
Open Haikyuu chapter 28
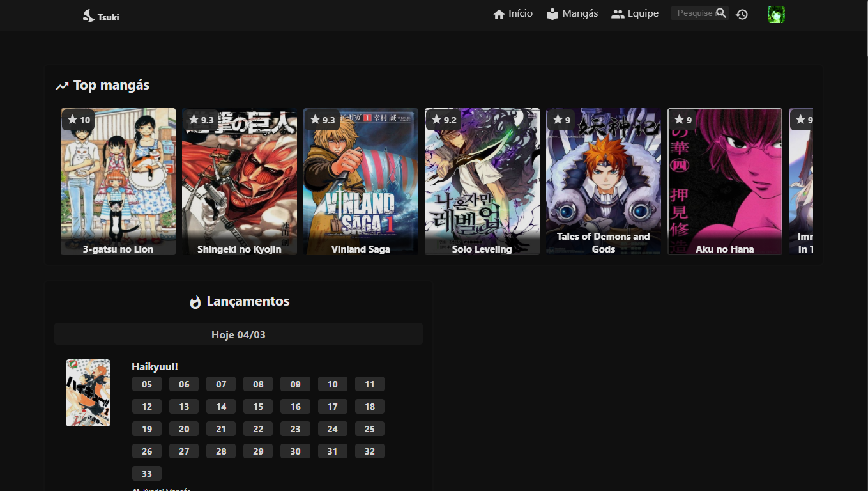point(221,451)
